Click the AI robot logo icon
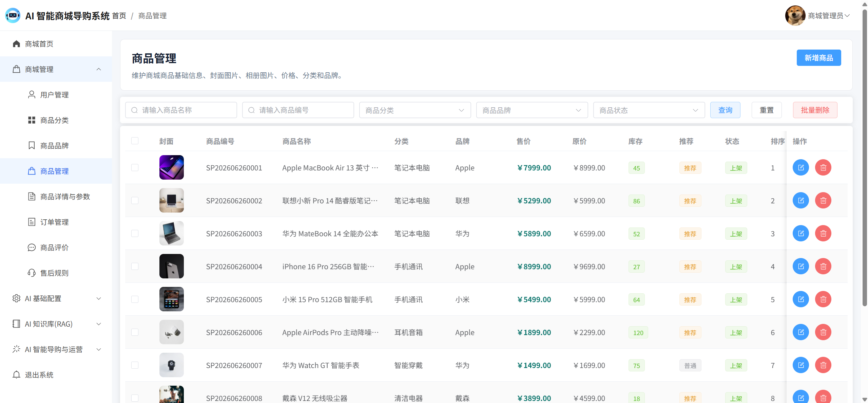868x403 pixels. pos(13,16)
